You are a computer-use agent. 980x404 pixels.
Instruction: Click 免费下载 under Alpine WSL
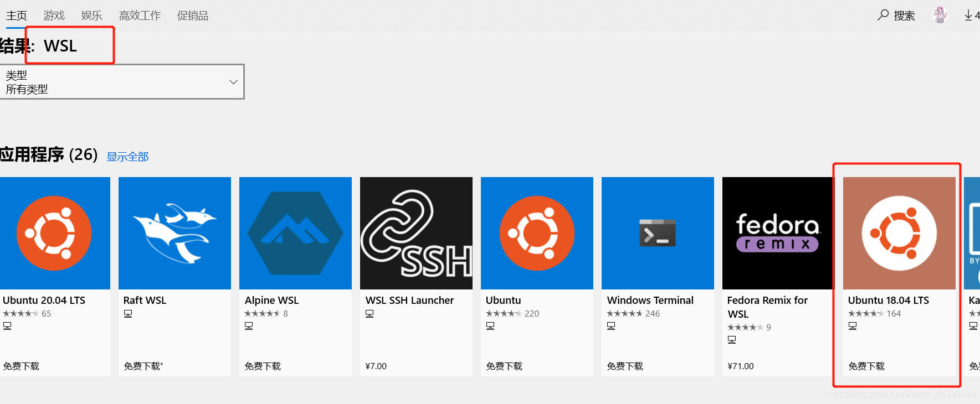[263, 366]
